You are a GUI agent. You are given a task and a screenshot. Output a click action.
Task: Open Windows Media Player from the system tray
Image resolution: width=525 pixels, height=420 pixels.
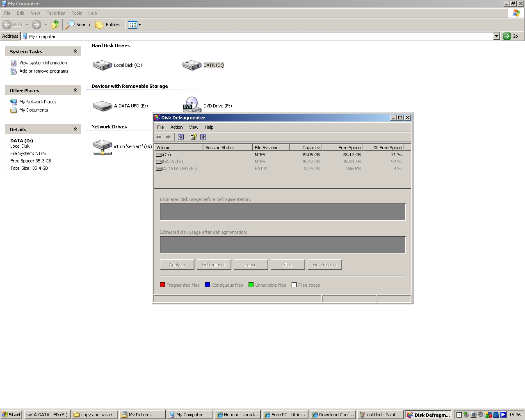[x=503, y=415]
